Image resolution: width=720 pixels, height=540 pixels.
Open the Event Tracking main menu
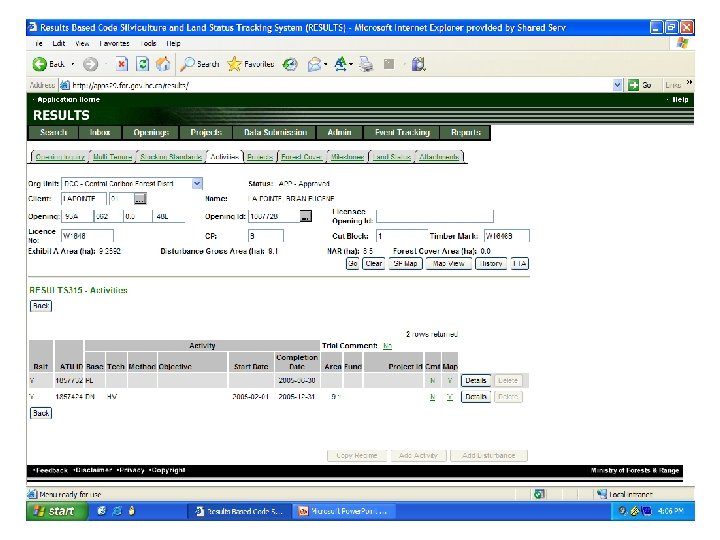(x=402, y=132)
